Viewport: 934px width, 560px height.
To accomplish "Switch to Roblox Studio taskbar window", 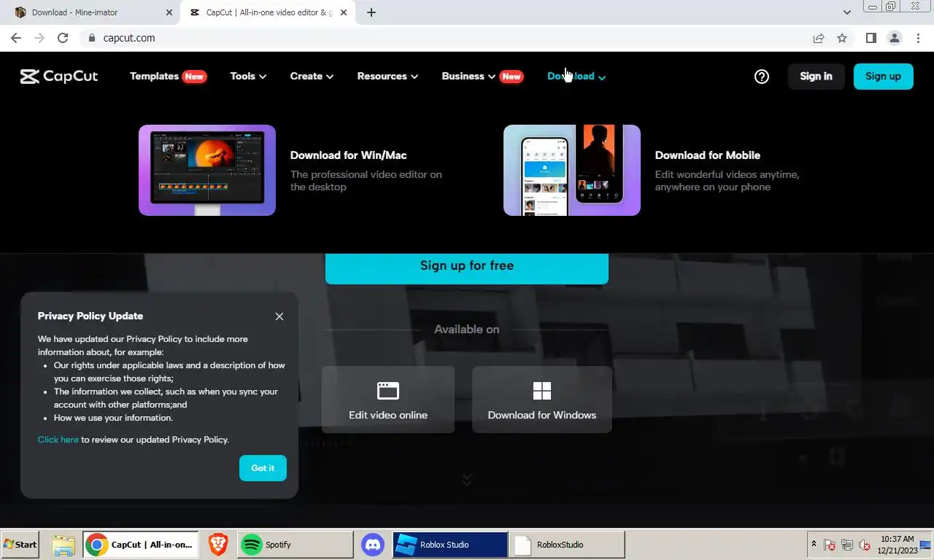I will [x=449, y=544].
